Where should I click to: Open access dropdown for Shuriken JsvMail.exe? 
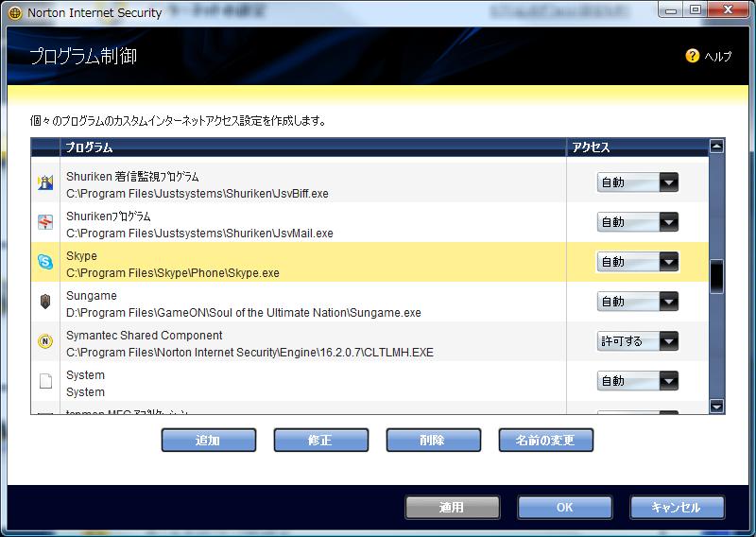[x=637, y=222]
